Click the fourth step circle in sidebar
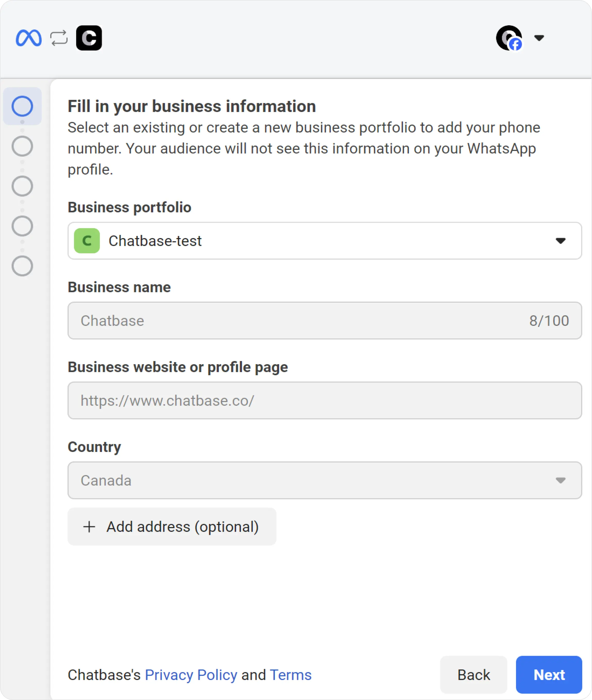592x700 pixels. 22,226
